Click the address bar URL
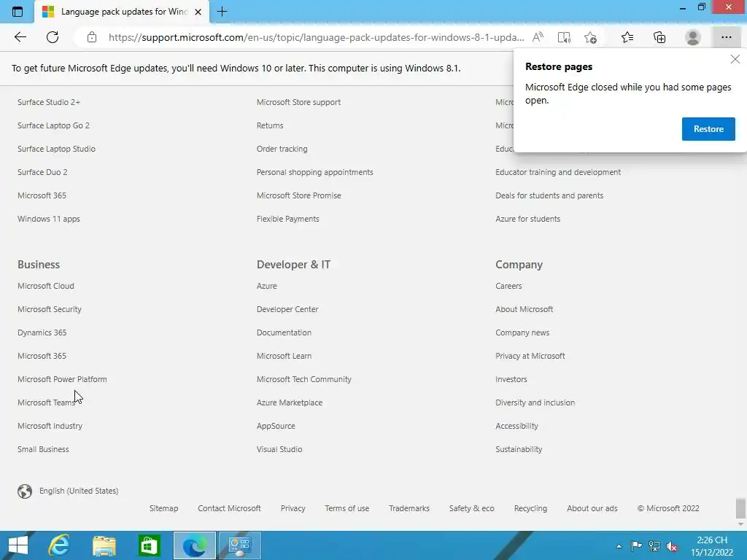 coord(317,37)
